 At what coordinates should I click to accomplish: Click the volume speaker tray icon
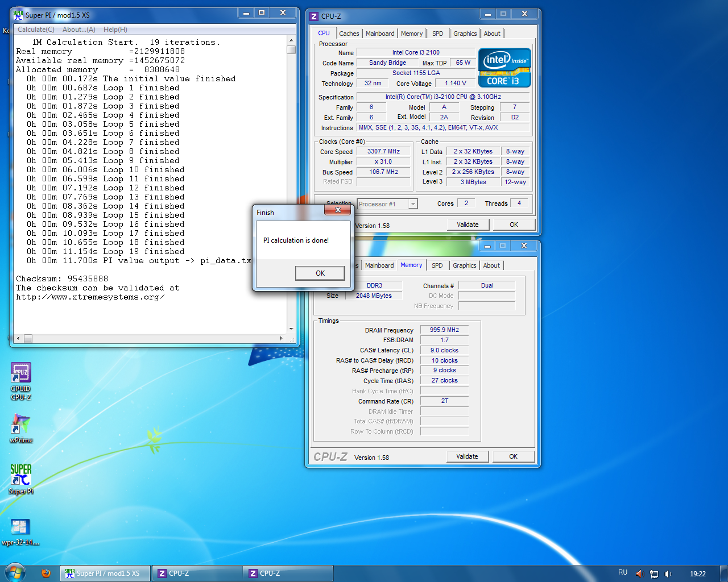[x=668, y=573]
